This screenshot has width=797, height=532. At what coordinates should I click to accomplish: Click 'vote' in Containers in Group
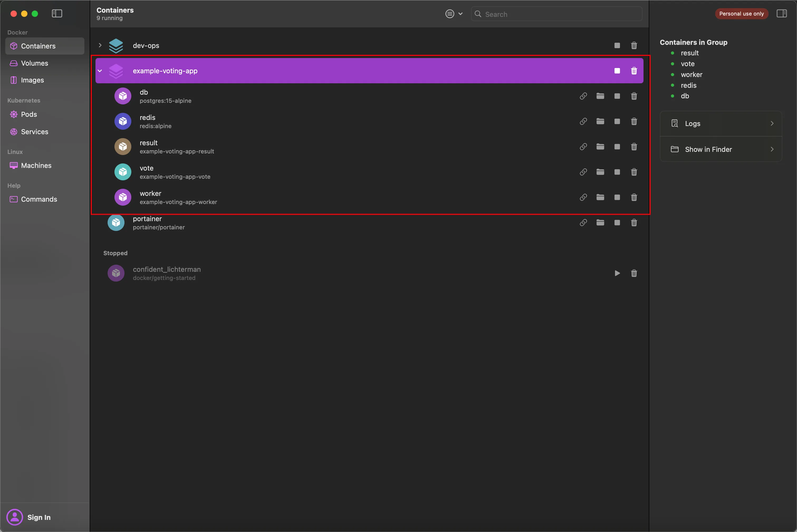pyautogui.click(x=687, y=64)
